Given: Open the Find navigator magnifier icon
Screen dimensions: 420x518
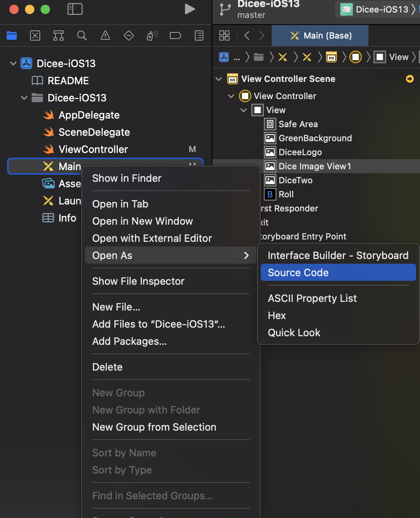Looking at the screenshot, I should (82, 36).
